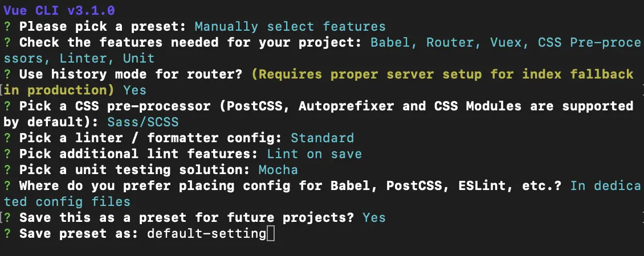Click the "Mocha" unit testing answer

[x=278, y=170]
